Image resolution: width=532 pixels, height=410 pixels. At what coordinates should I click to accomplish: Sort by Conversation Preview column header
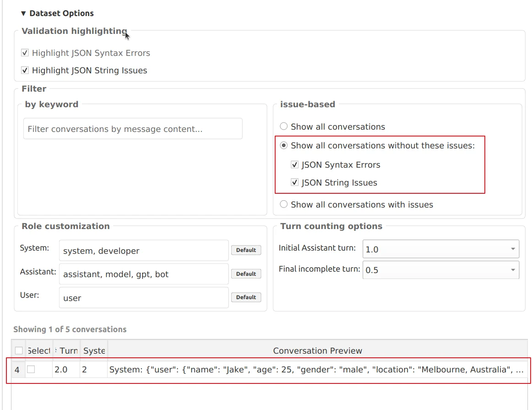click(317, 350)
